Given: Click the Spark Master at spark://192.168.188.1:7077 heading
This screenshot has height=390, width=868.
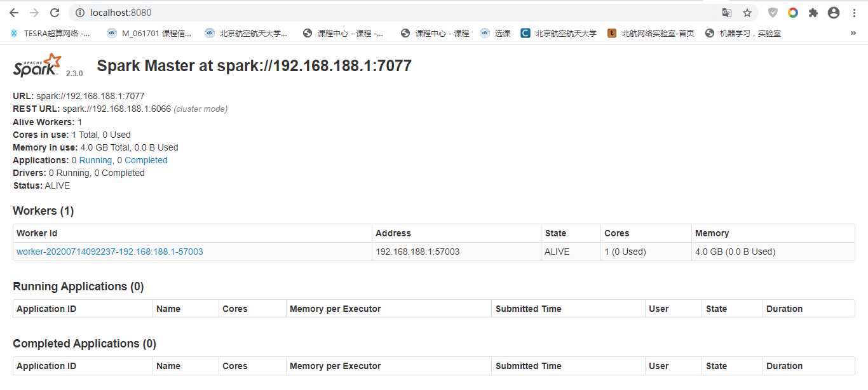Looking at the screenshot, I should [254, 65].
